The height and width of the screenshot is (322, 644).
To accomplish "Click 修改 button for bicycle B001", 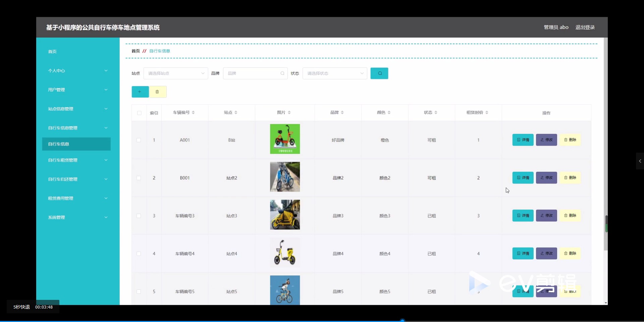I will click(546, 177).
